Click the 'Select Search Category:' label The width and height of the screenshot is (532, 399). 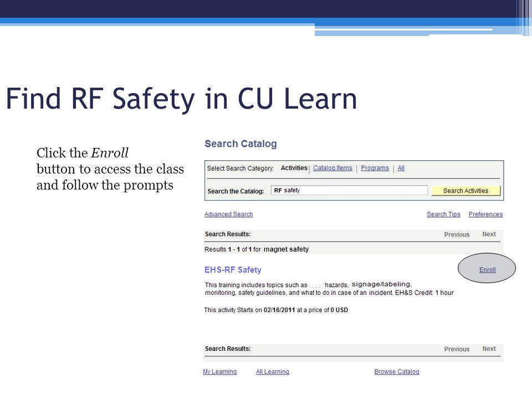(240, 168)
